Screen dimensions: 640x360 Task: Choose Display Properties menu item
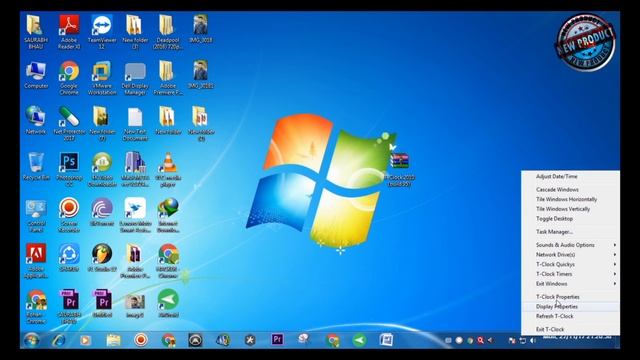point(571,307)
